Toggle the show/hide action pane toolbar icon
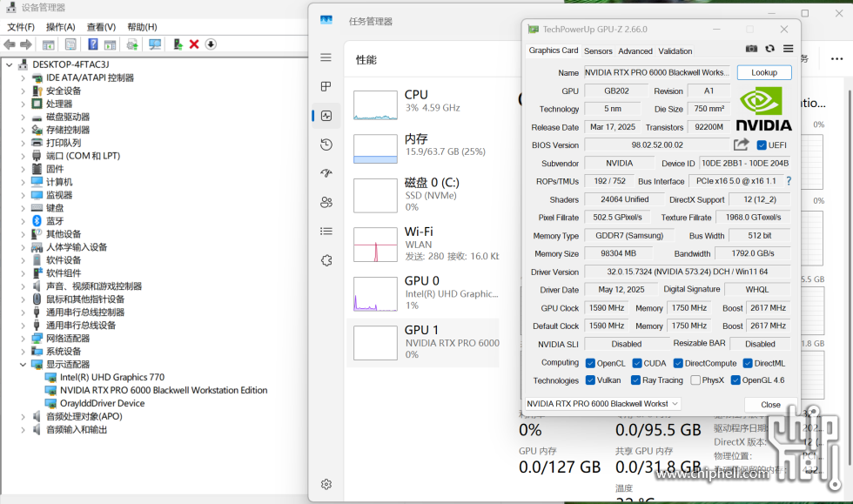Image resolution: width=853 pixels, height=504 pixels. 110,44
